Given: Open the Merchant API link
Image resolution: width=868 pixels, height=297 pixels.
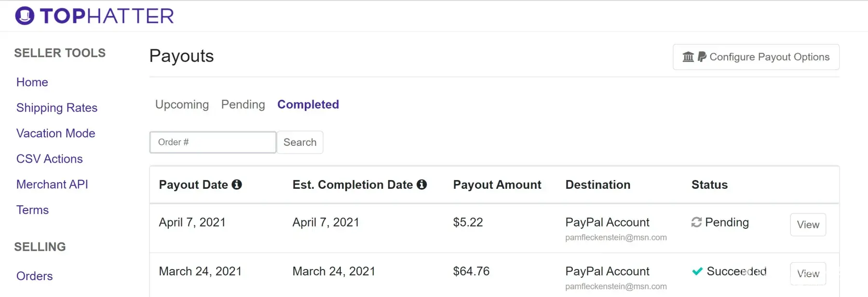Looking at the screenshot, I should pos(52,184).
